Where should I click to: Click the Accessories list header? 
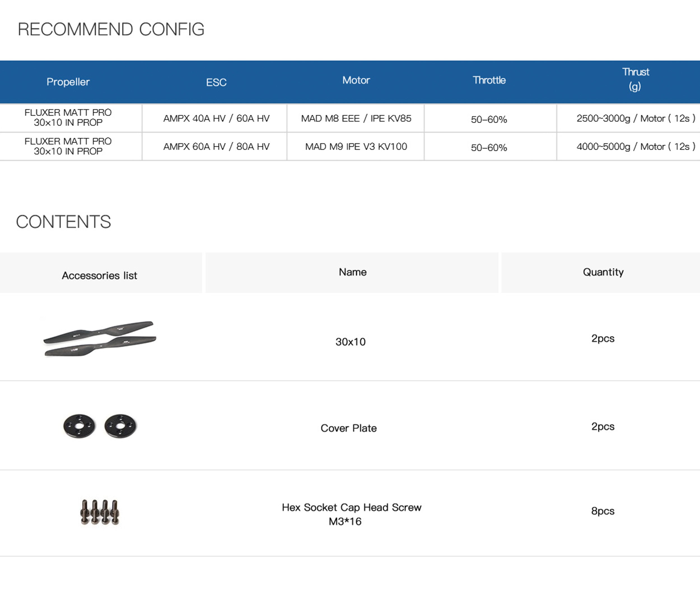pos(99,276)
